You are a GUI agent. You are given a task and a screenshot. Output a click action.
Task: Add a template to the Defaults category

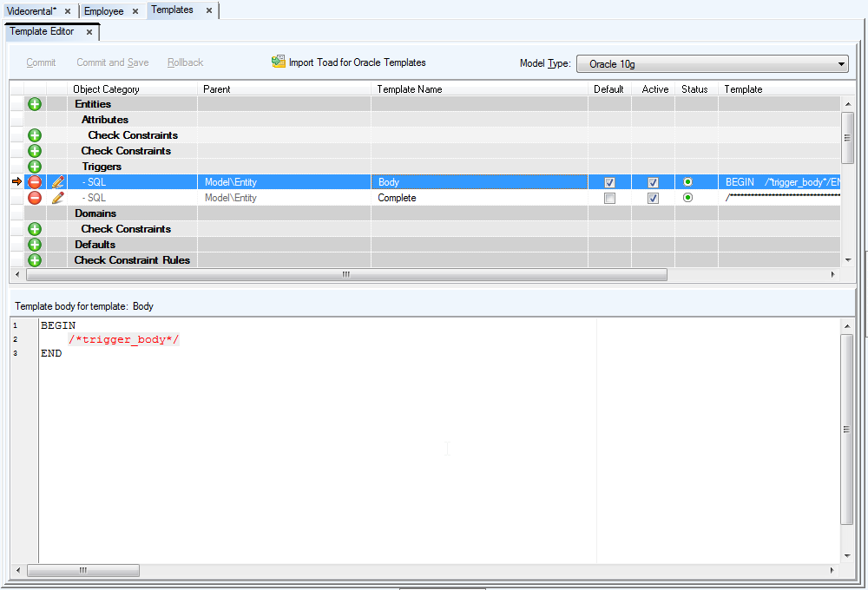click(x=35, y=244)
